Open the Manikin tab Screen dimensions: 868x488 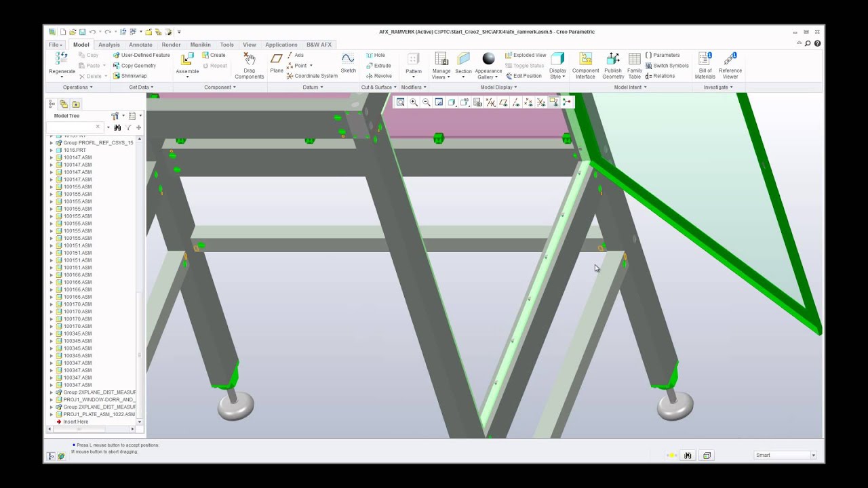tap(200, 45)
